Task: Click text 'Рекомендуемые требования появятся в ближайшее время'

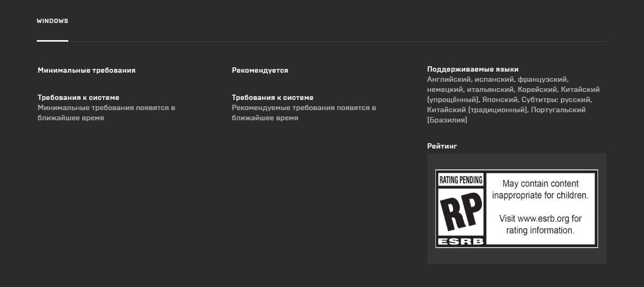Action: tap(304, 113)
